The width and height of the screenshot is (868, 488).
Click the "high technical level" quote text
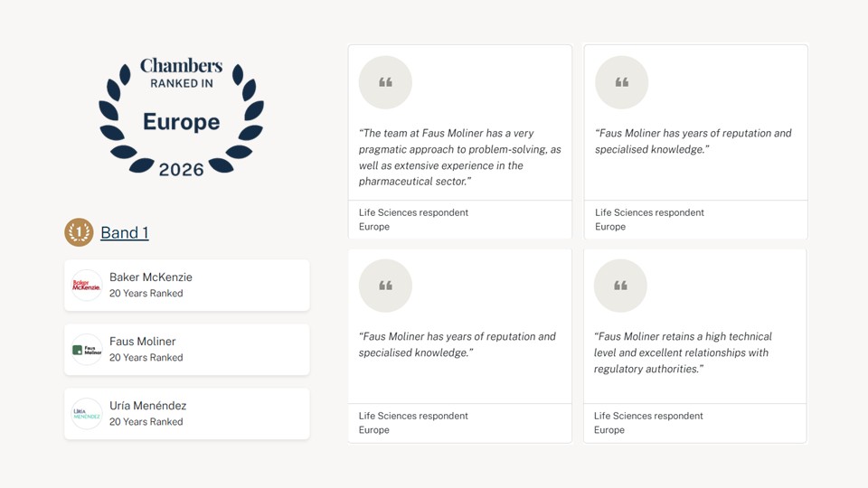[681, 352]
